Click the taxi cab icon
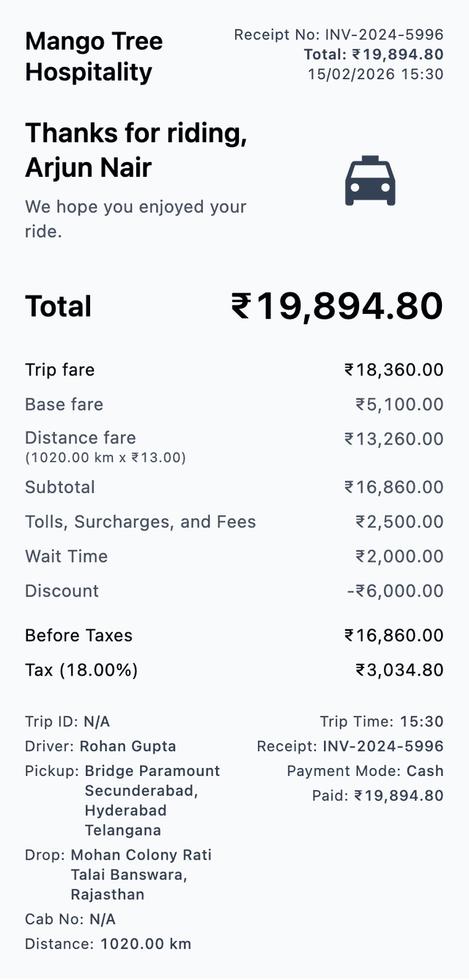Image resolution: width=469 pixels, height=980 pixels. coord(370,180)
